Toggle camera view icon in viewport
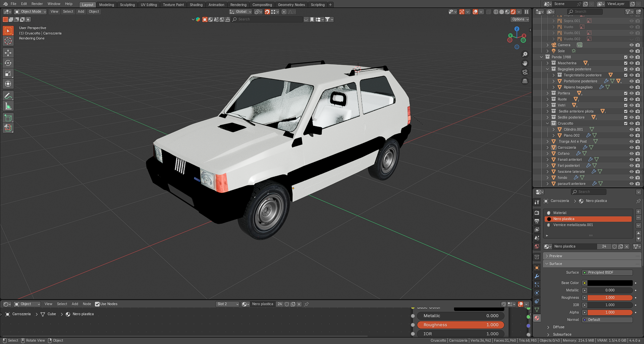The image size is (644, 344). coord(525,72)
